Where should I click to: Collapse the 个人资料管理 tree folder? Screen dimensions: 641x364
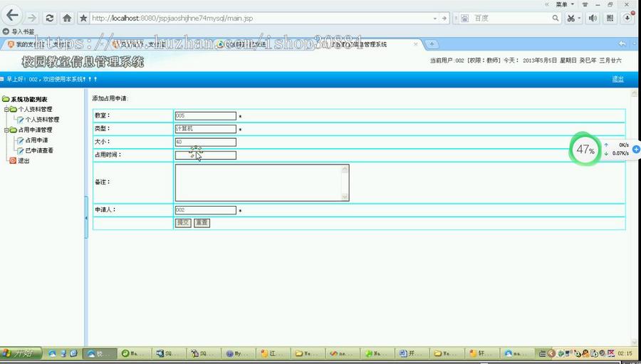[6, 110]
